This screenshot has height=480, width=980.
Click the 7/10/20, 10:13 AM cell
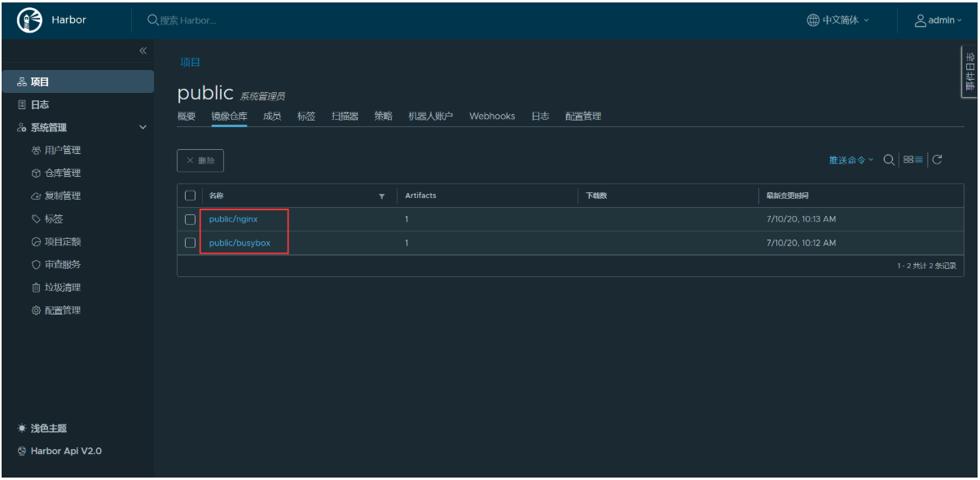[801, 219]
